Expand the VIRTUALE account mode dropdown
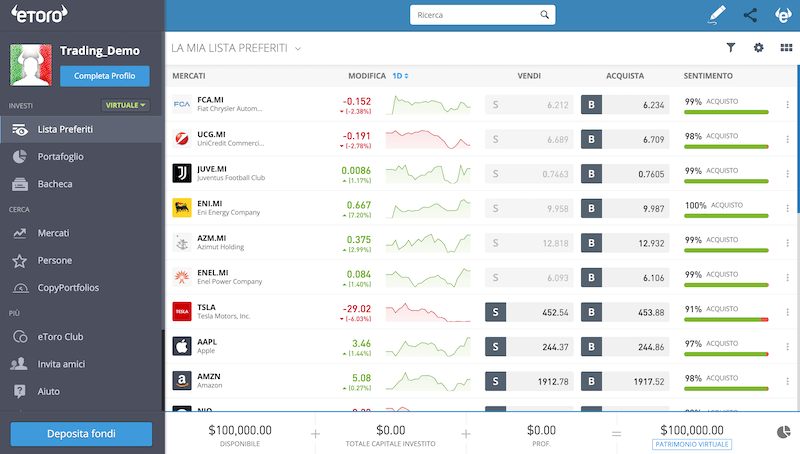800x454 pixels. [126, 105]
